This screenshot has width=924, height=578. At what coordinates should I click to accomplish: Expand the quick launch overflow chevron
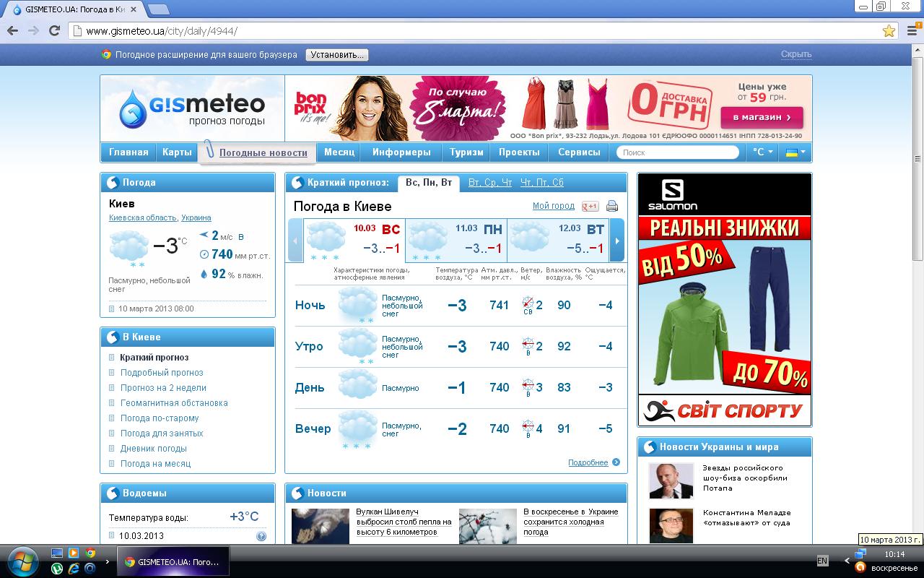pos(108,561)
